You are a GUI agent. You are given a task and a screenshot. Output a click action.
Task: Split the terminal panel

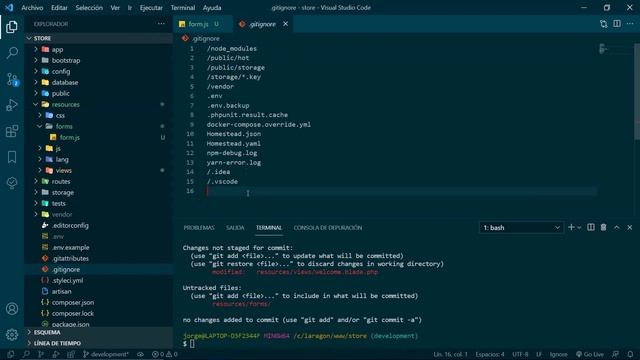tap(591, 227)
